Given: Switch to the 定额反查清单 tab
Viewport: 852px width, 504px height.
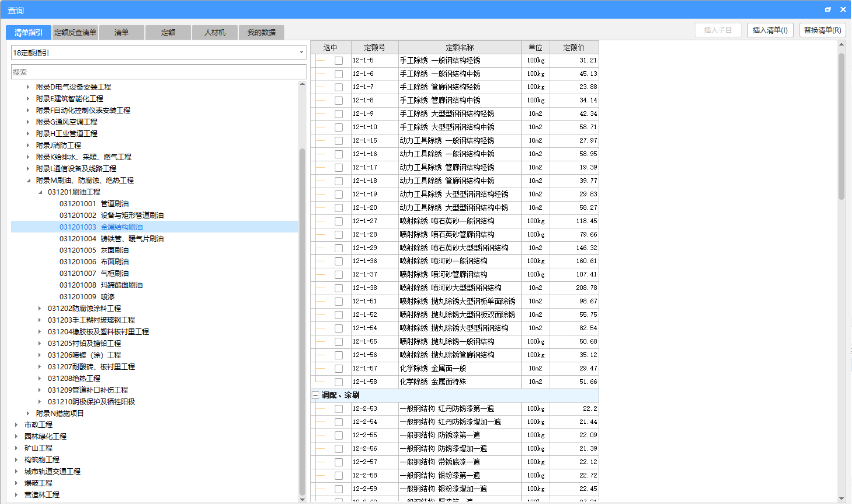Looking at the screenshot, I should pos(75,32).
